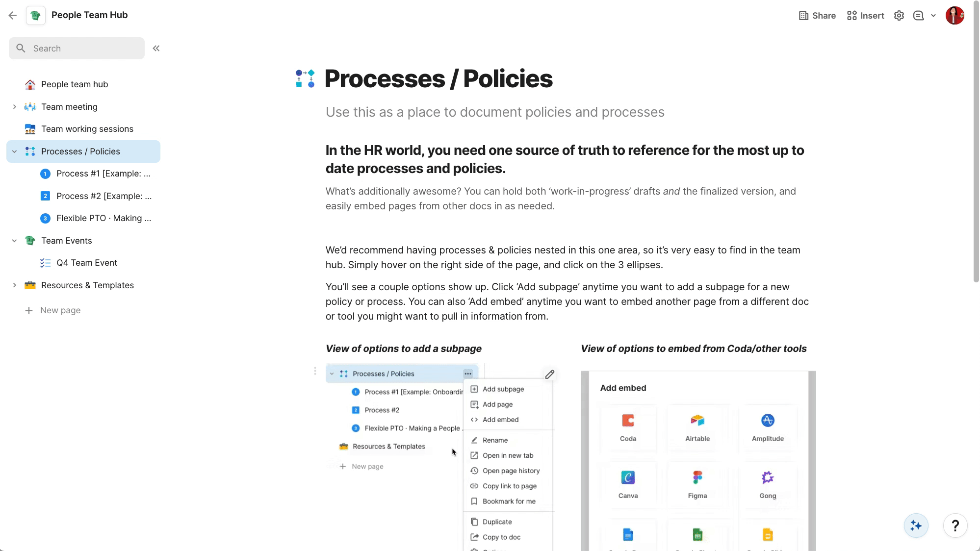Expand the Team Events section
This screenshot has height=551, width=980.
pos(13,240)
